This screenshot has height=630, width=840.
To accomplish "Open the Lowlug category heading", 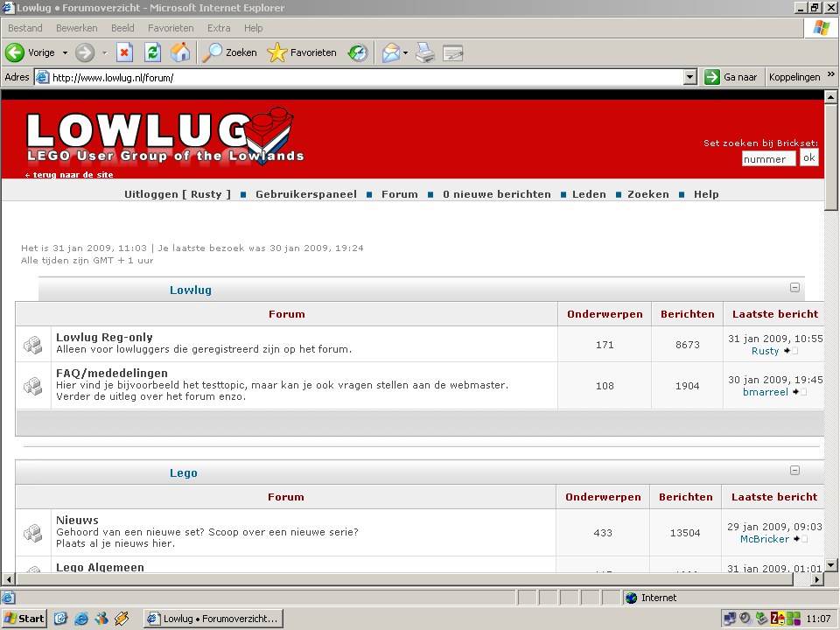I will (191, 290).
